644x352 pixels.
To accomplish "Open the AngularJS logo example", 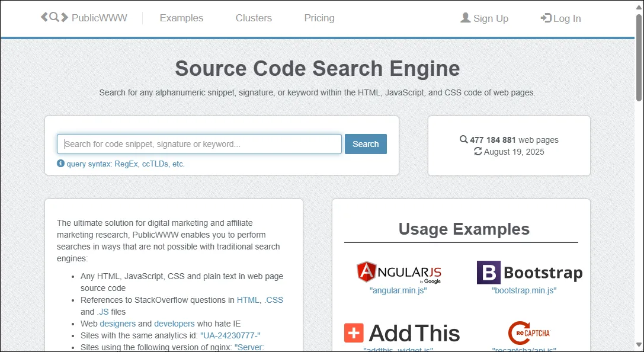I will click(399, 272).
